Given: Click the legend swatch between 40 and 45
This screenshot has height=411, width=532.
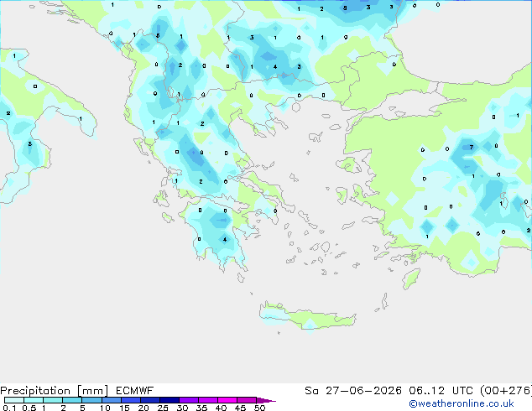Looking at the screenshot, I should tap(227, 400).
